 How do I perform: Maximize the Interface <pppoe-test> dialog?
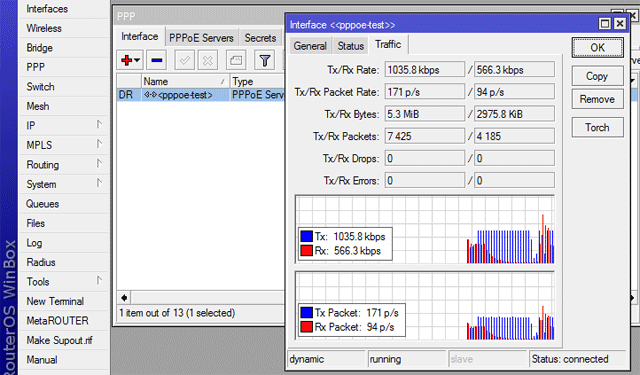(605, 24)
